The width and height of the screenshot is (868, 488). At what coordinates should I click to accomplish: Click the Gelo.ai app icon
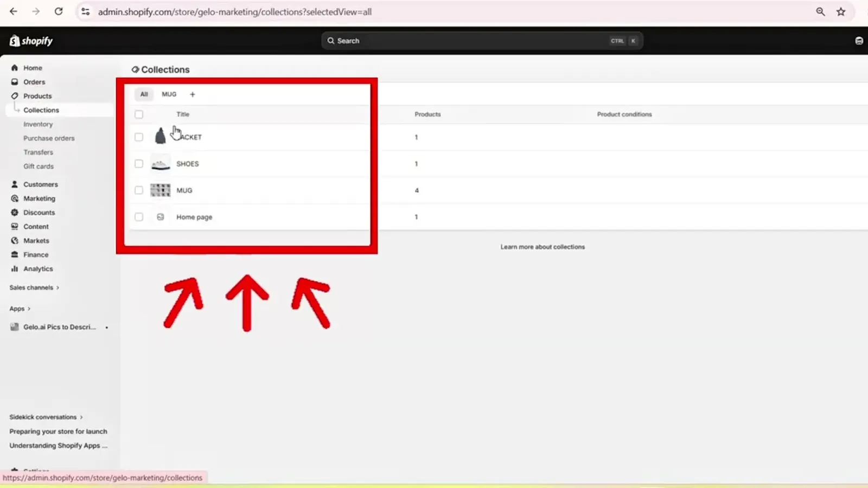pos(15,327)
